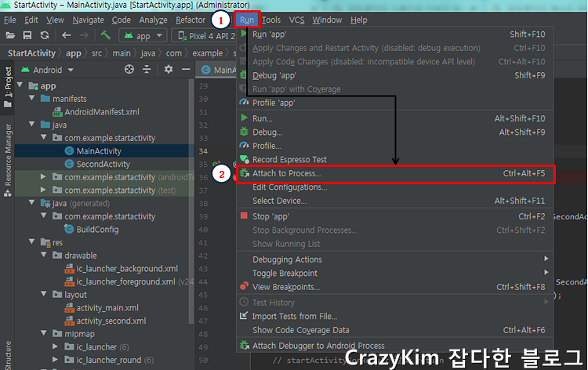Screen dimensions: 588x370
Task: Select Stop 'app' menu entry
Action: (395, 216)
